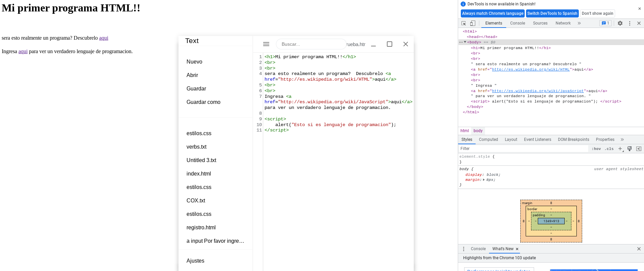Toggle rendering emulations paintbrush icon
Viewport: 644px width, 271px height.
pyautogui.click(x=630, y=149)
